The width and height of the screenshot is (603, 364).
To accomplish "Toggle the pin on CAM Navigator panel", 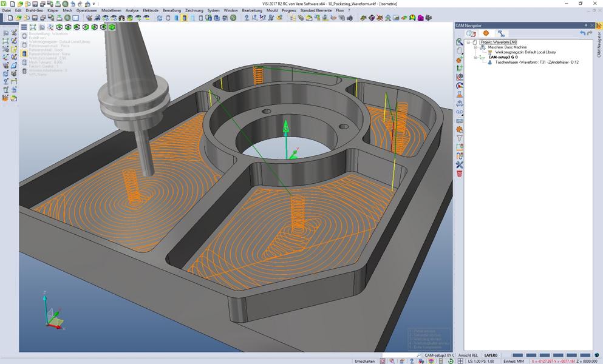I will click(x=585, y=25).
